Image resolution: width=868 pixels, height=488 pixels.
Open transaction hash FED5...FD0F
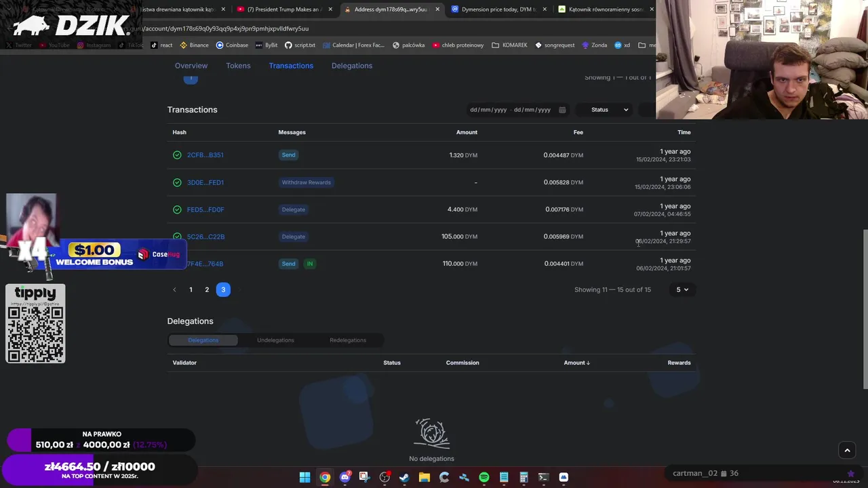pos(205,209)
